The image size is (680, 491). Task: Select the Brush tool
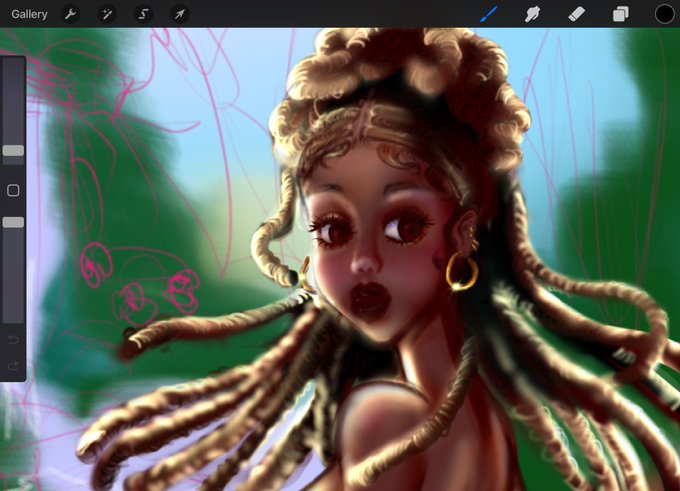[489, 14]
